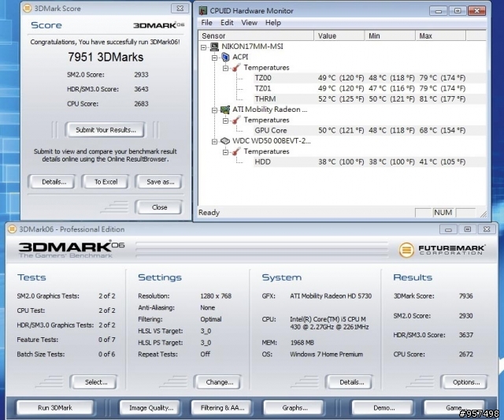Image resolution: width=504 pixels, height=420 pixels.
Task: Collapse the ACPI tree node
Action: [x=214, y=58]
